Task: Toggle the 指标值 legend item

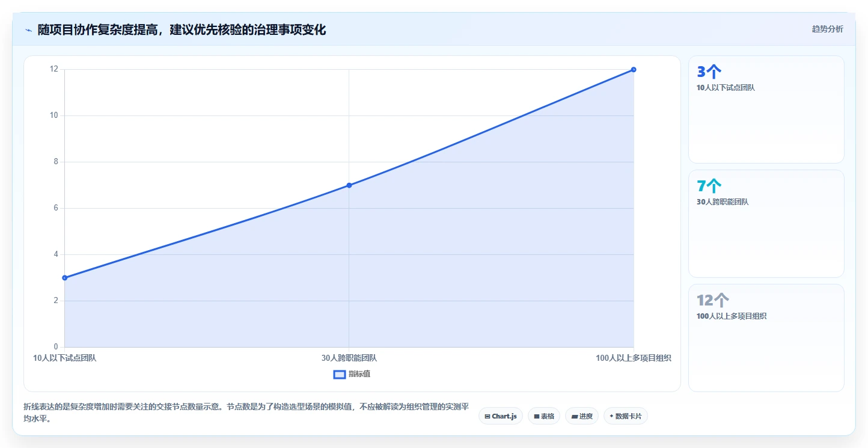Action: point(352,374)
